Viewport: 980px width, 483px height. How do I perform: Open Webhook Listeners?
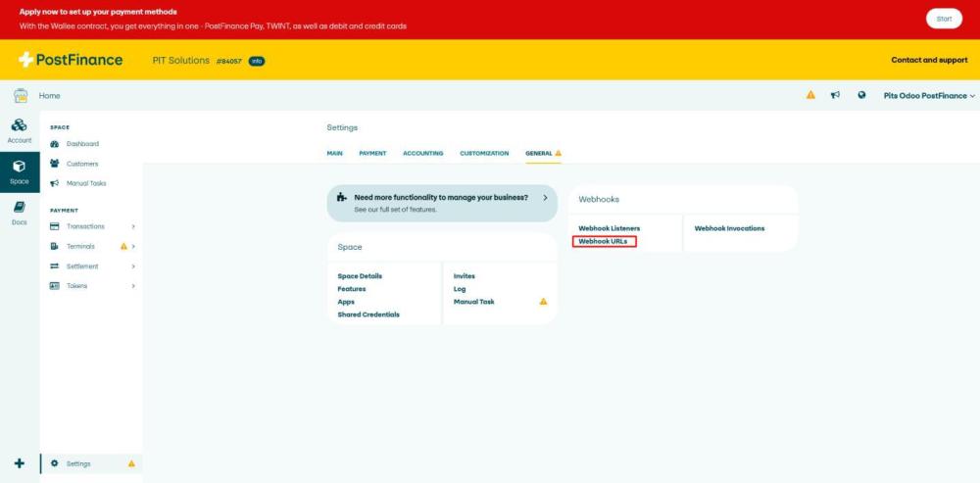click(x=610, y=228)
